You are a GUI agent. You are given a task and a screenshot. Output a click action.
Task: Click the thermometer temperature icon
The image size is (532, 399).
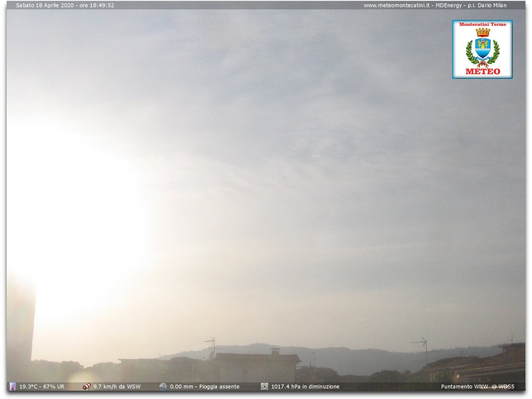tap(13, 386)
